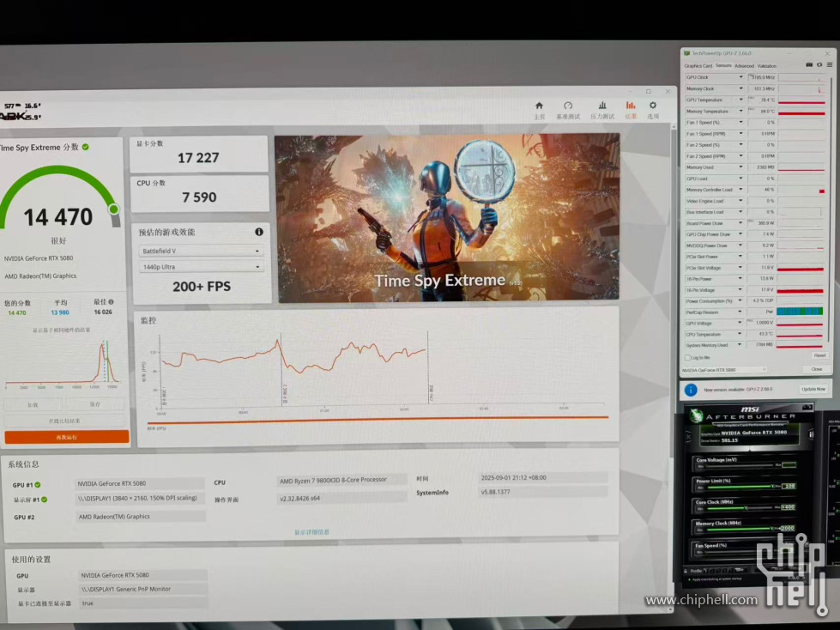
Task: Click the estimated game performance info icon
Action: point(259,232)
